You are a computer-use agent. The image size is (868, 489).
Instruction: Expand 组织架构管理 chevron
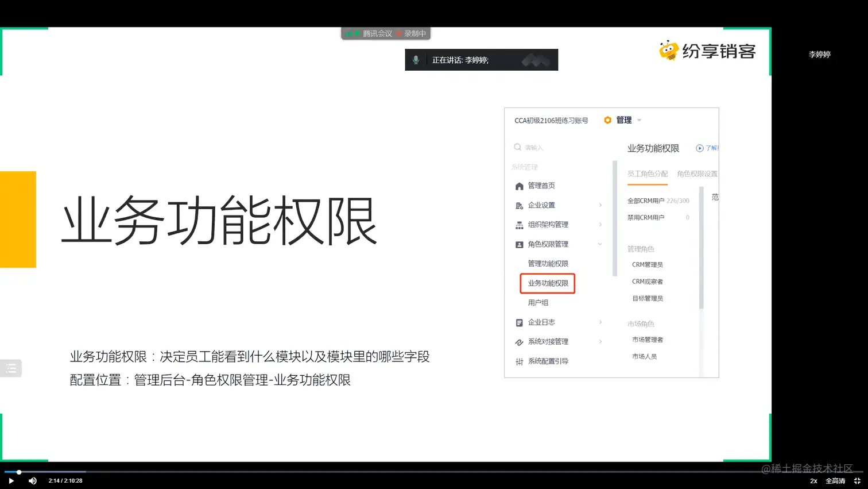[x=600, y=225]
